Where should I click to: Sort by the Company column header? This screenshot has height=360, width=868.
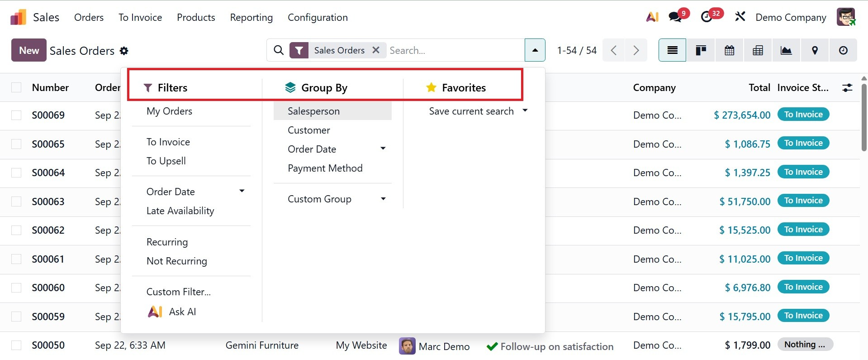coord(654,87)
